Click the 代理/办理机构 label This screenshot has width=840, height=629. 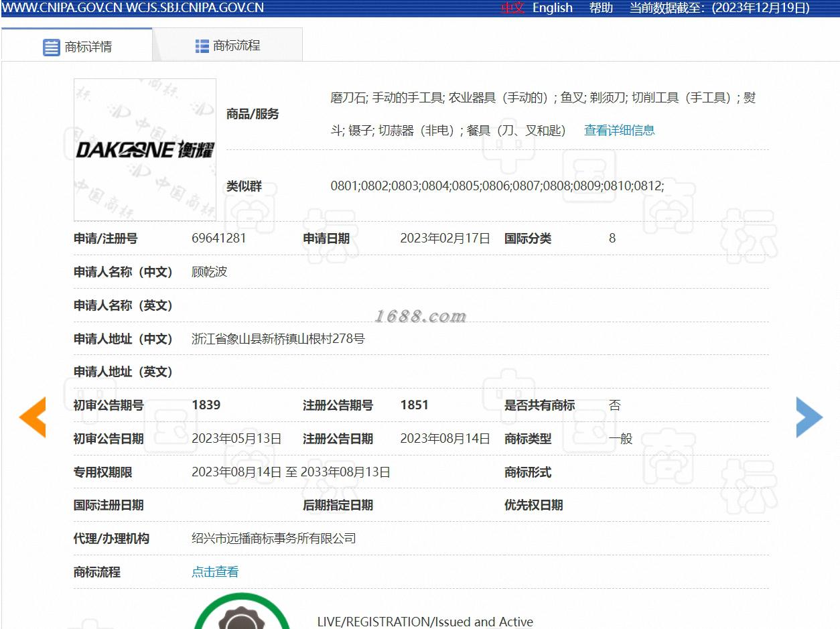(x=111, y=539)
